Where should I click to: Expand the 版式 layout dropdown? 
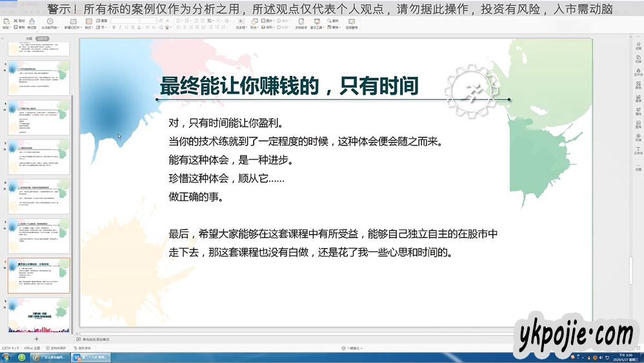88,28
